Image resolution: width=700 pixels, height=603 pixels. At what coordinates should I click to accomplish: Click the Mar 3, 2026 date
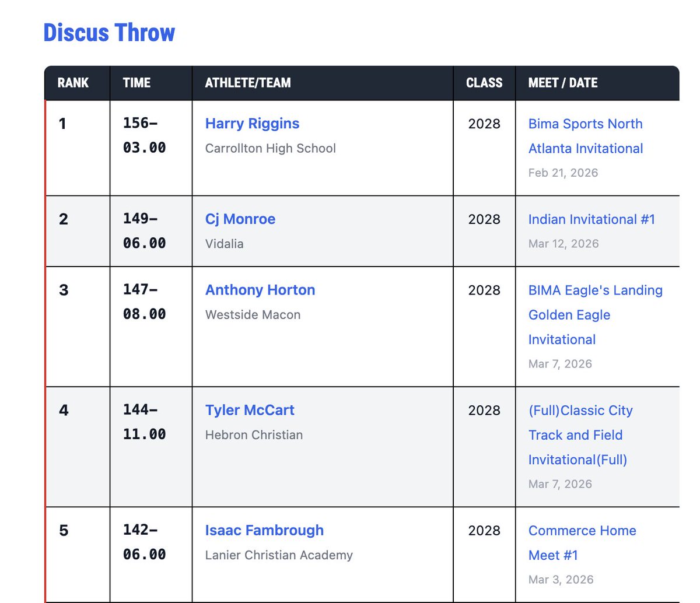point(561,580)
